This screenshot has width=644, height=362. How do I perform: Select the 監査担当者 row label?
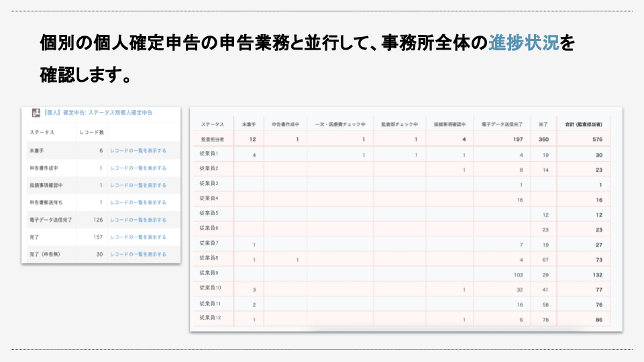point(213,139)
